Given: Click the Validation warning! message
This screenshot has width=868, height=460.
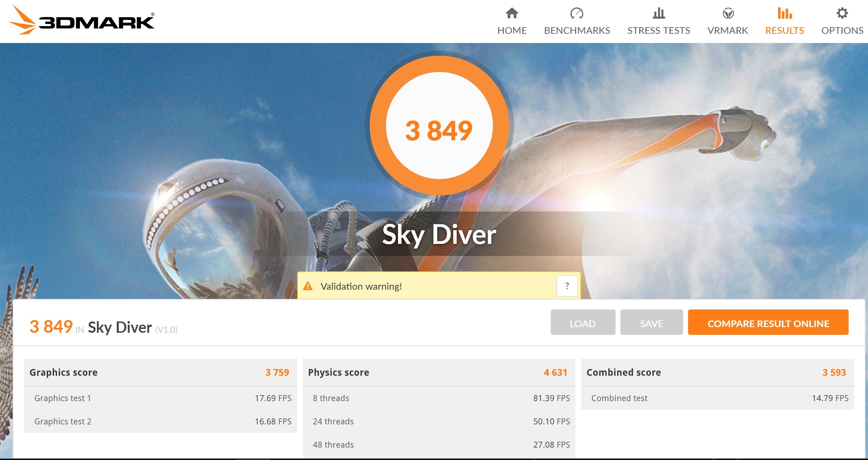Looking at the screenshot, I should click(x=361, y=286).
